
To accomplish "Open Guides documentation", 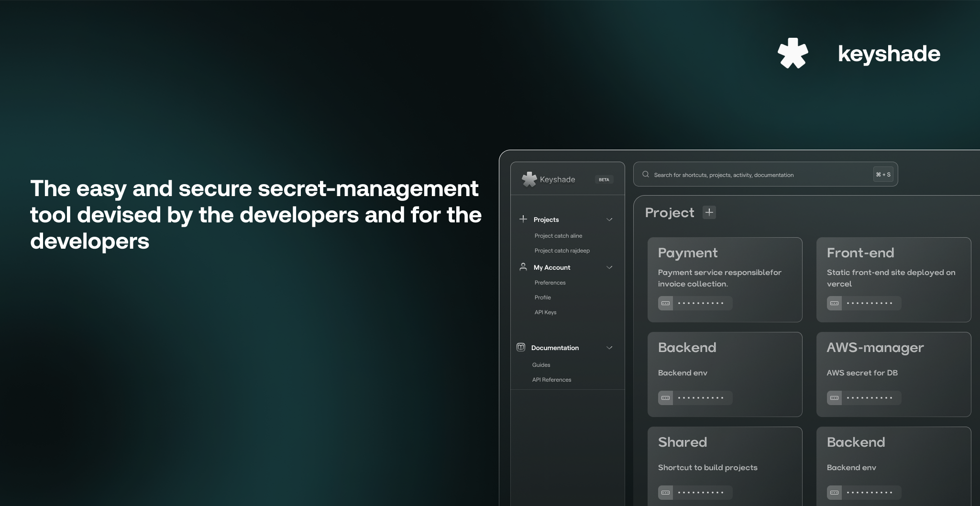I will pyautogui.click(x=541, y=365).
